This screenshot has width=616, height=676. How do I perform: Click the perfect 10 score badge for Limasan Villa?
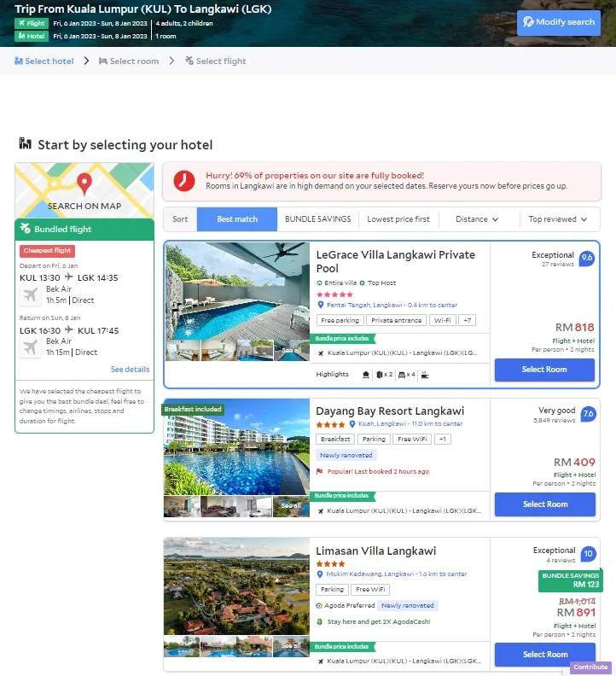coord(588,554)
